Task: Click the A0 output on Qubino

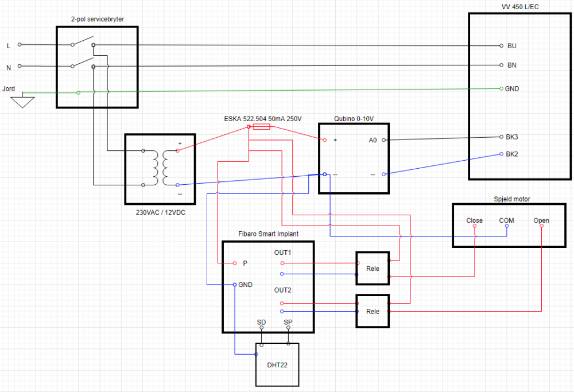Action: tap(383, 139)
